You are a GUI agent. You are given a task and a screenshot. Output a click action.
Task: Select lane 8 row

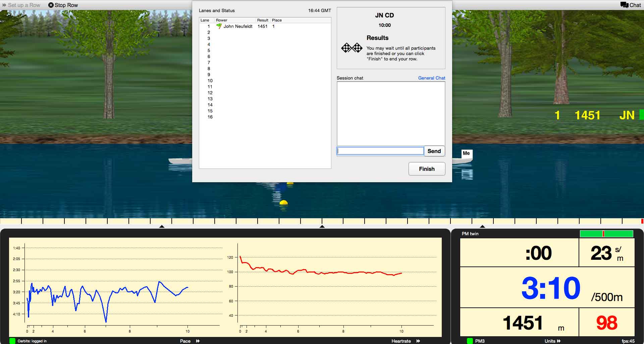265,68
